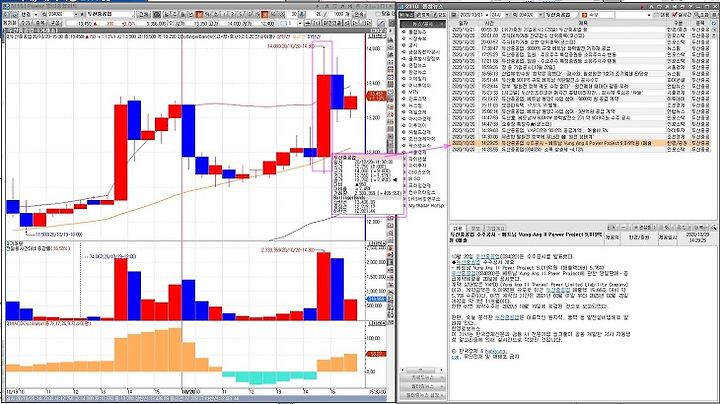
Task: Select the 3 period button in chart toolbar
Action: coord(233,15)
